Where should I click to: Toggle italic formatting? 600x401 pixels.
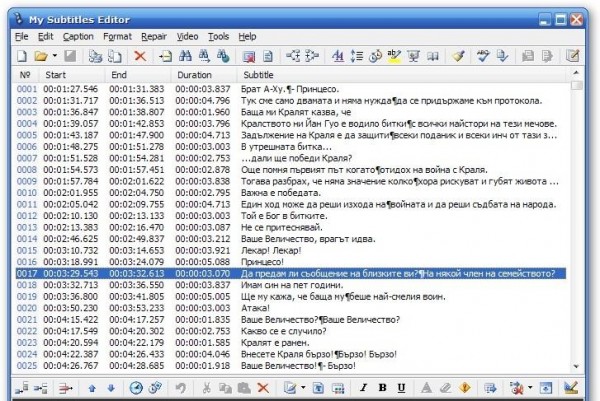click(363, 388)
